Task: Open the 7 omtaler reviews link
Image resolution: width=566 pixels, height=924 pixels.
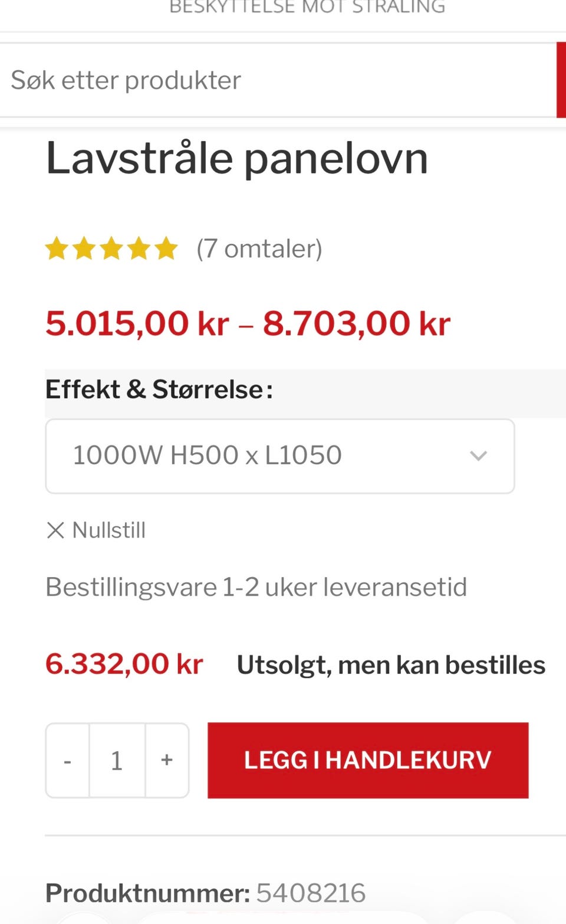Action: coord(259,248)
